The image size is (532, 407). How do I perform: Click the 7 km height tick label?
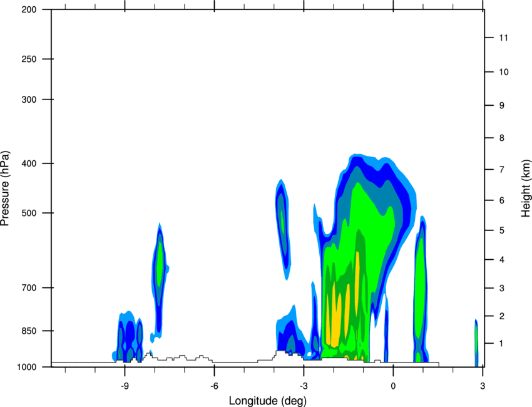pyautogui.click(x=501, y=170)
